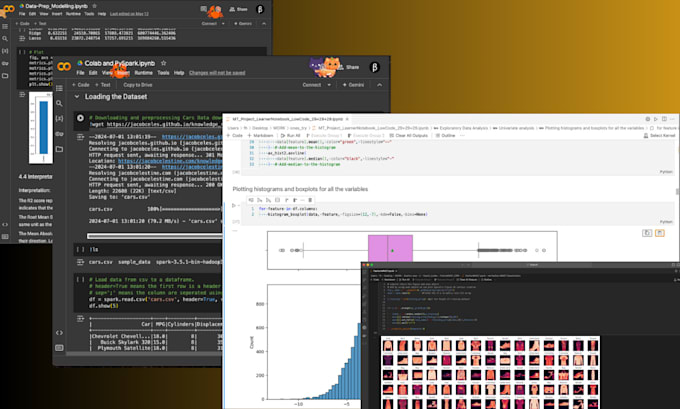The image size is (680, 409).
Task: Open Runtime menu in Data-Prep_Modelling
Action: [73, 14]
